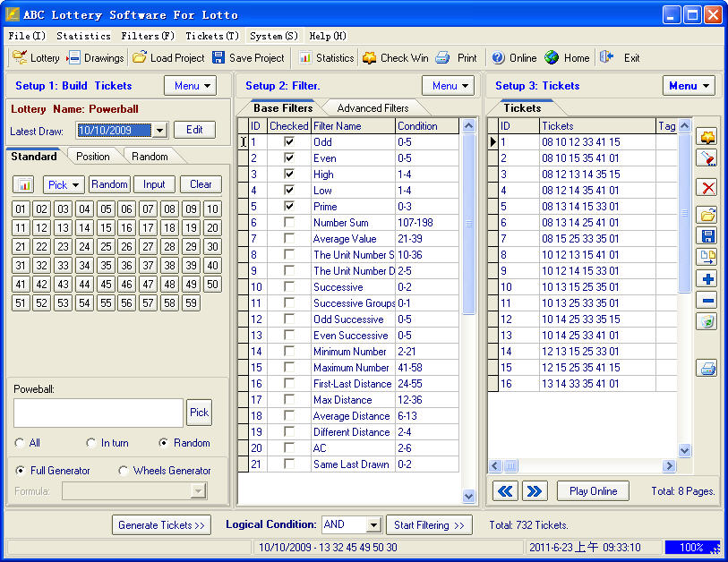Open the File menu

pos(27,36)
